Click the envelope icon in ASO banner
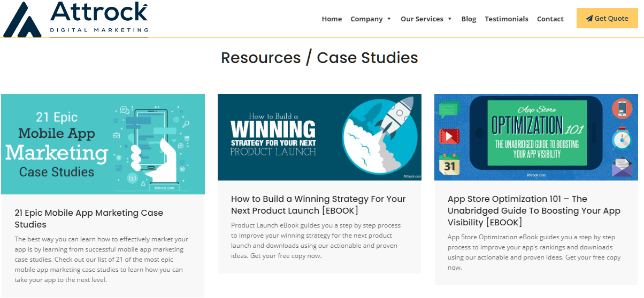 622,166
